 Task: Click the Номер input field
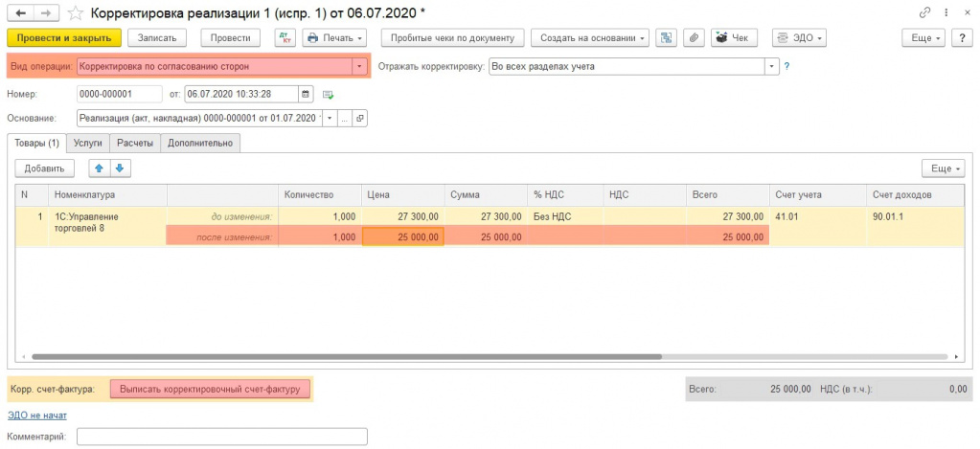click(x=120, y=94)
